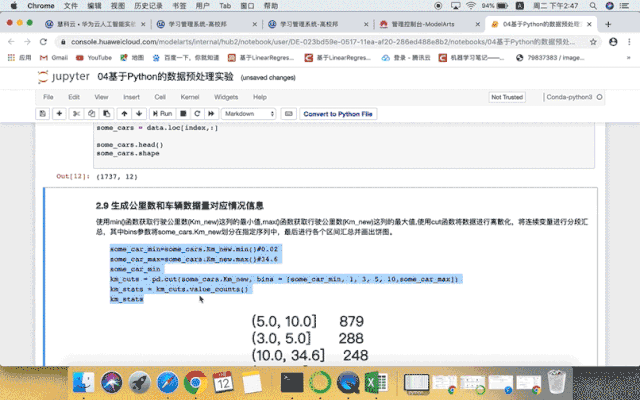Open Spotlight search in the menu bar

[x=593, y=6]
